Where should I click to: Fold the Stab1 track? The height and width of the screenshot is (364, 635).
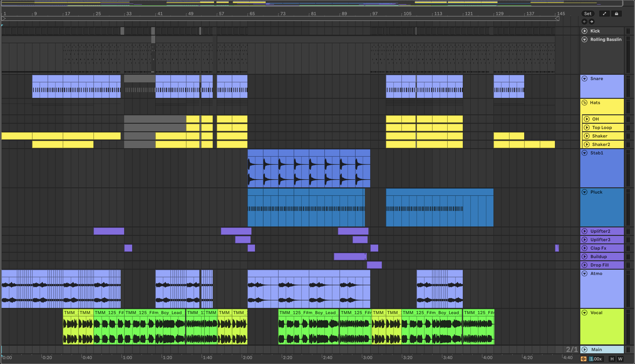584,153
